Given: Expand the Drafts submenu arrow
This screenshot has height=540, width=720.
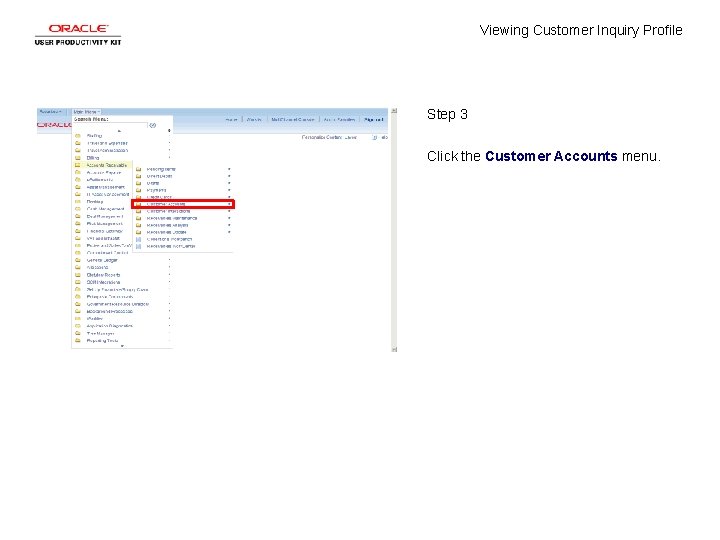Looking at the screenshot, I should click(229, 183).
